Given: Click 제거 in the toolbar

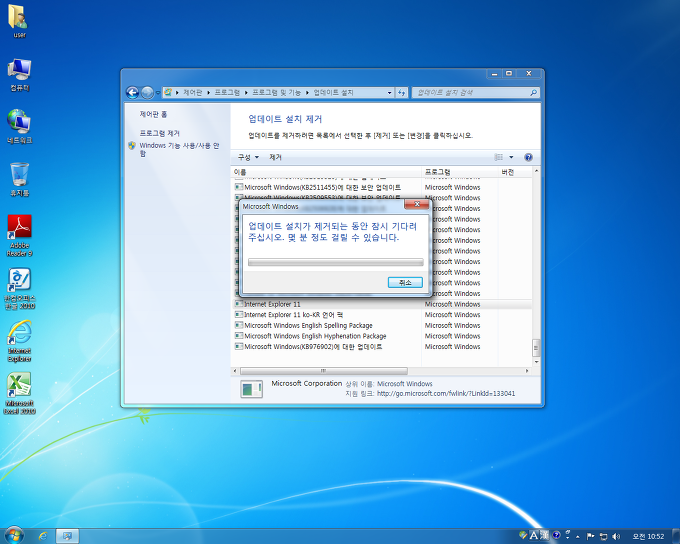Looking at the screenshot, I should [275, 157].
